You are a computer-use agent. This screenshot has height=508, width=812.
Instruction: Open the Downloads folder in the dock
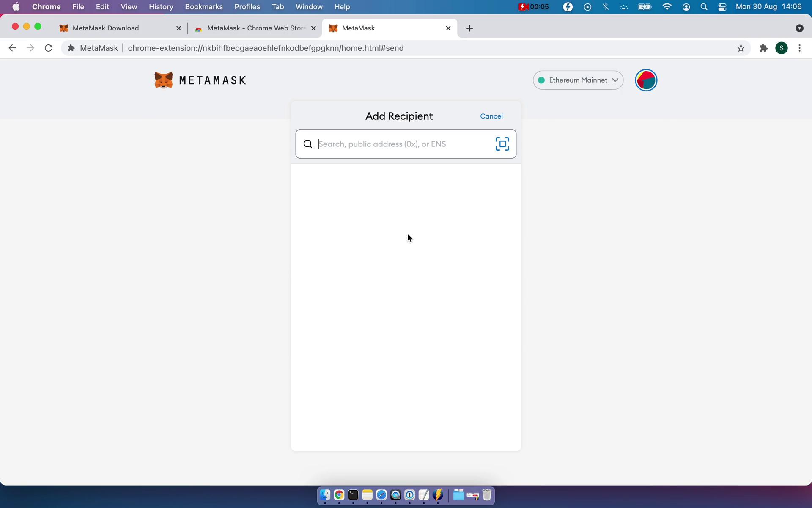[458, 495]
